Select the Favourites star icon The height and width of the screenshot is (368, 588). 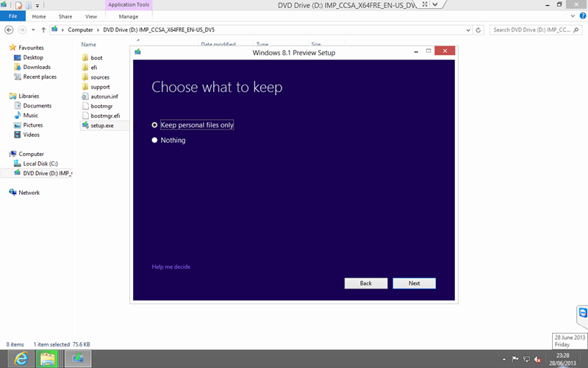point(12,47)
